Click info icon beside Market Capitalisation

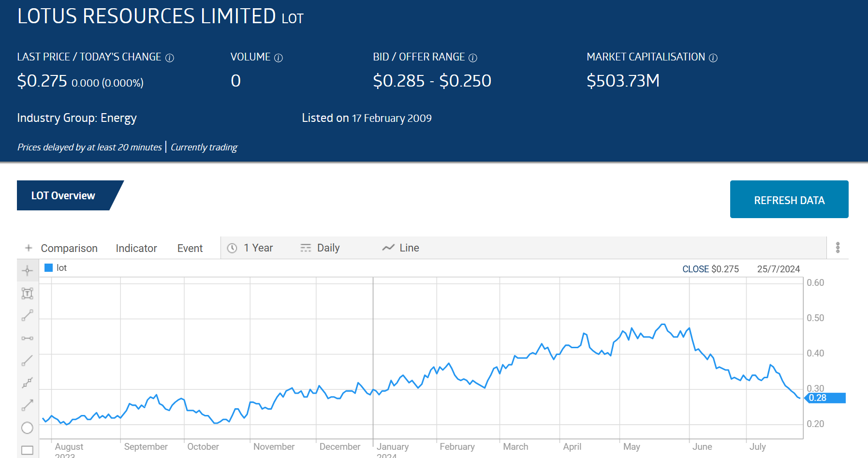click(713, 58)
